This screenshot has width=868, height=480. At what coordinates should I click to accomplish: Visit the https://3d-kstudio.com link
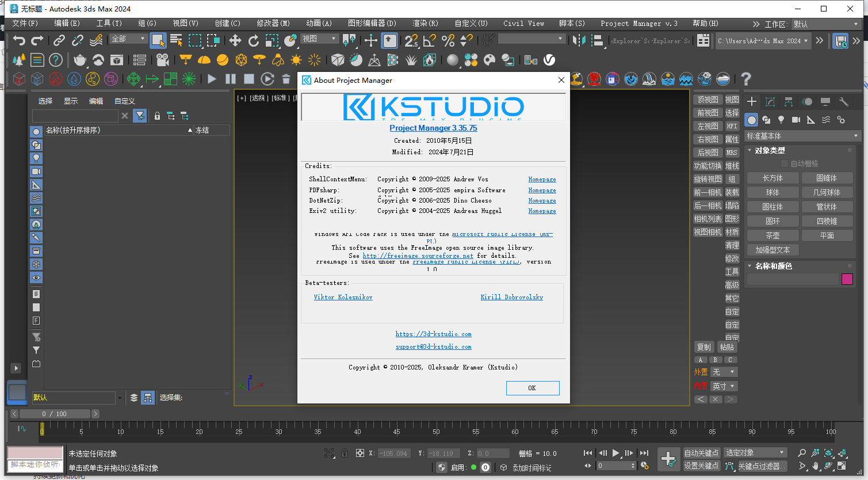pyautogui.click(x=433, y=334)
